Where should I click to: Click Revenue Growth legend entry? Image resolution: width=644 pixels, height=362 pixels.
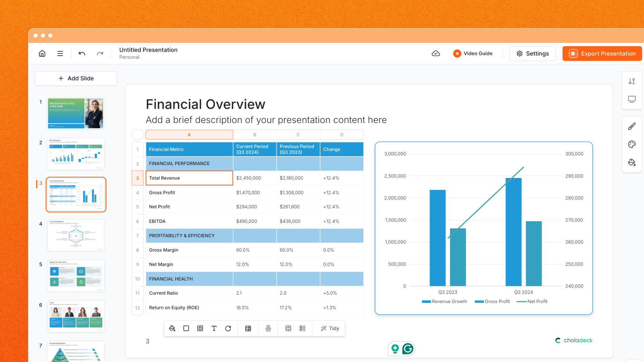tap(444, 302)
